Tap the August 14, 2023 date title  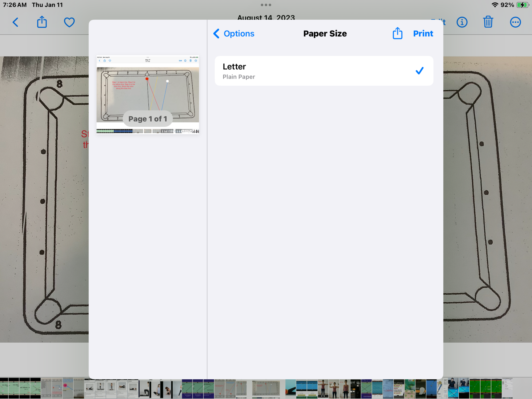266,17
